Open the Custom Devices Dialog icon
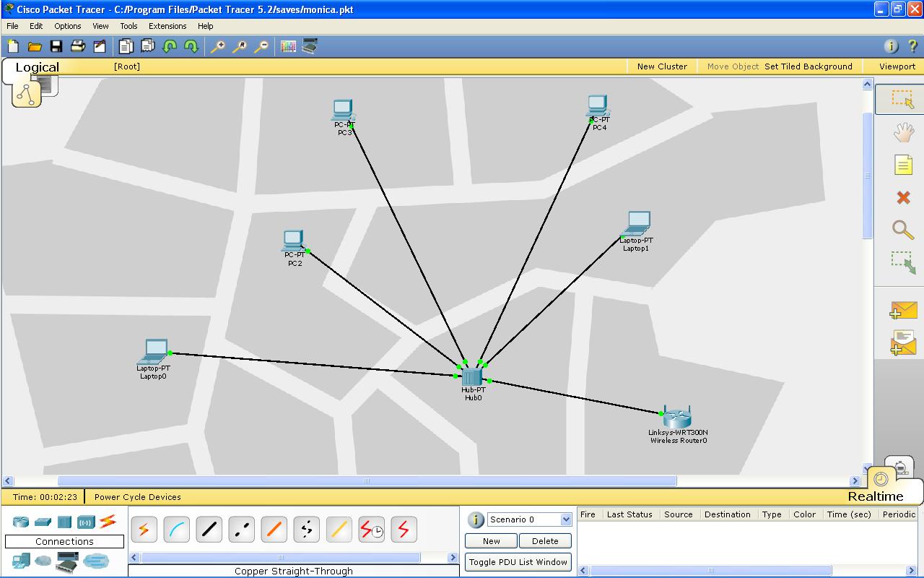This screenshot has height=578, width=924. [310, 46]
